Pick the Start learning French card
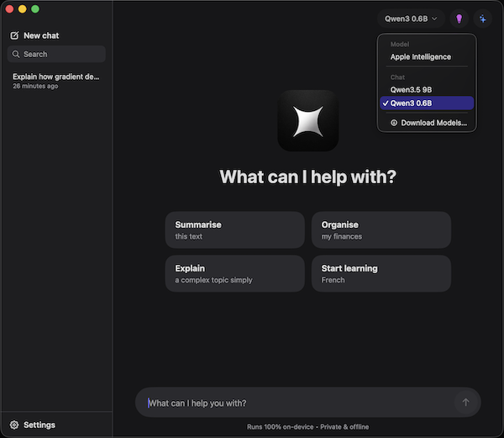 click(x=381, y=274)
